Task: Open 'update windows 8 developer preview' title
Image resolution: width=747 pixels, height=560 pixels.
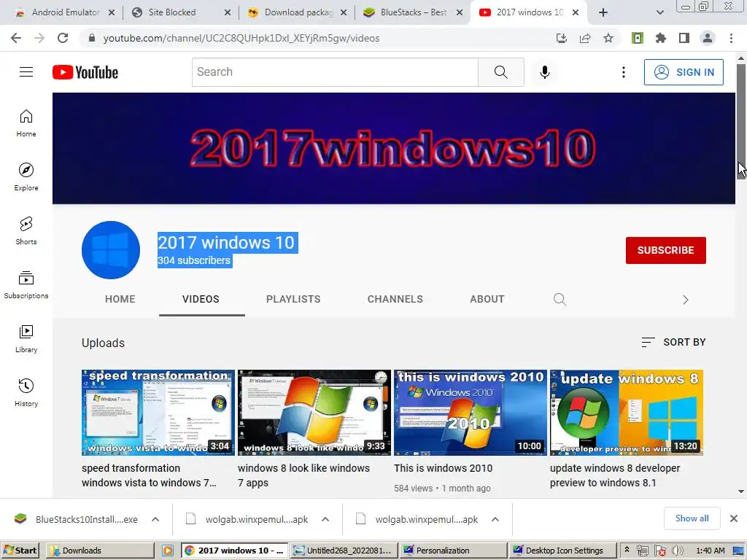Action: click(x=614, y=475)
